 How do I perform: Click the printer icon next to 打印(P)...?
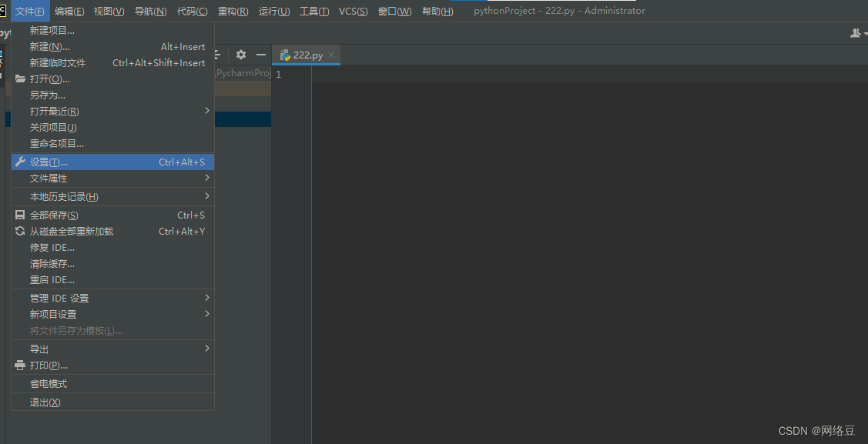(20, 365)
